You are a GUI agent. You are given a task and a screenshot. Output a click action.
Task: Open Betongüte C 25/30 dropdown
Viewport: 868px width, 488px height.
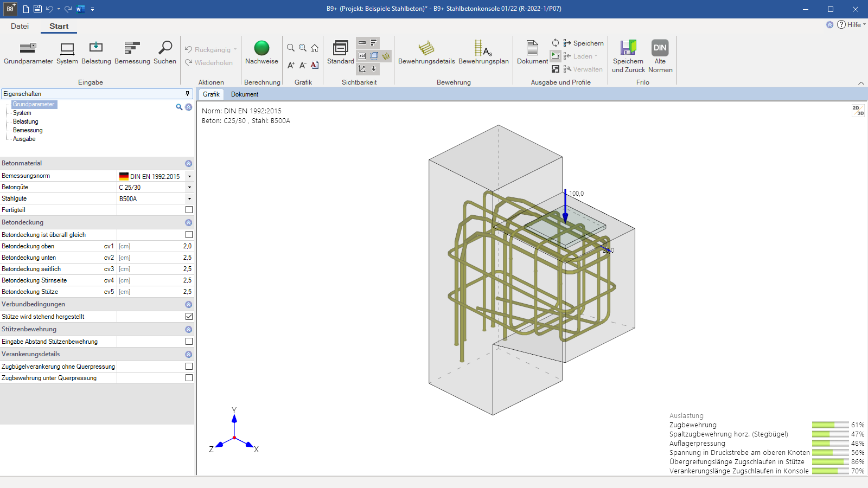pos(189,188)
